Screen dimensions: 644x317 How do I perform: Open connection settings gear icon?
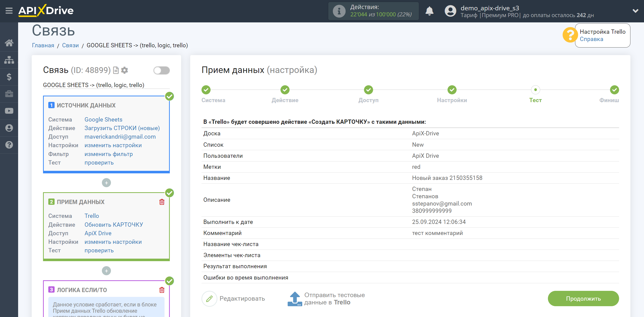tap(125, 70)
